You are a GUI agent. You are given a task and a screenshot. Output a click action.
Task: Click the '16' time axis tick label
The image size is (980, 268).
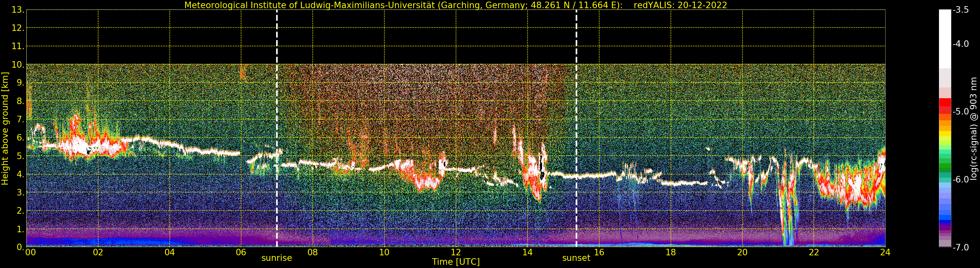pyautogui.click(x=599, y=252)
